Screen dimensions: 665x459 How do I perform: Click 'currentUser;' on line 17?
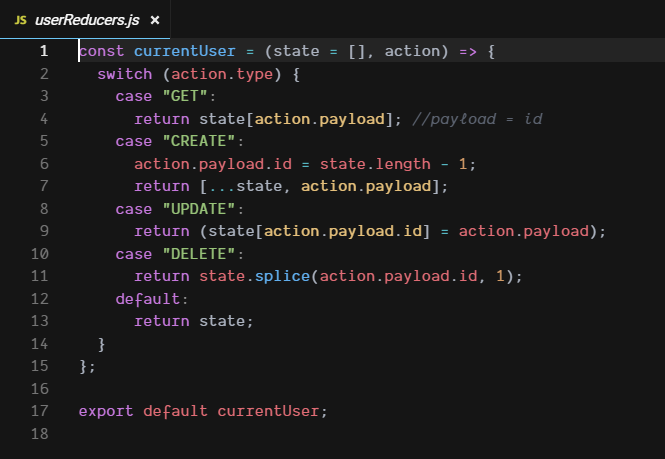(273, 411)
